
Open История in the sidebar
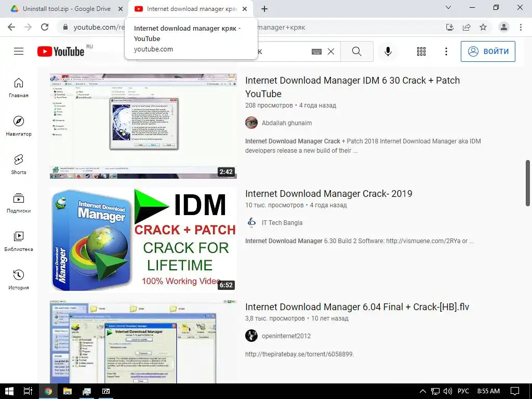tap(19, 280)
